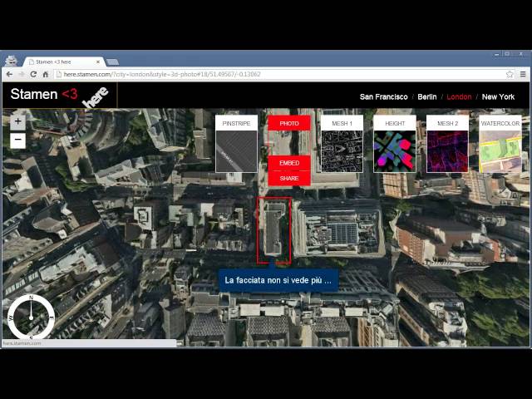Click the compass rotation control
This screenshot has height=399, width=532.
31,318
